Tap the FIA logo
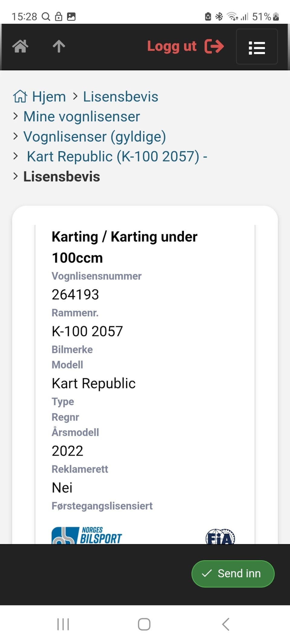 coord(221,537)
